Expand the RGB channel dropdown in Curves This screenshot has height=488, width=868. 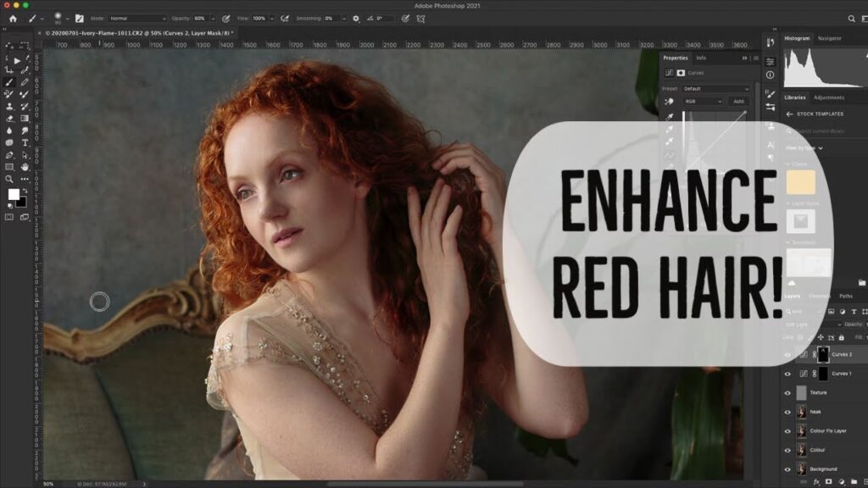pyautogui.click(x=704, y=102)
